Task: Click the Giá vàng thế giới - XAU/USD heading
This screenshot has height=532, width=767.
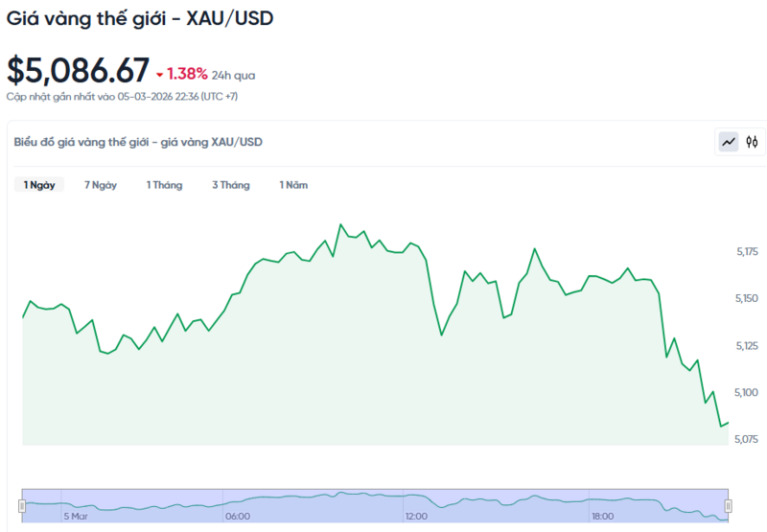Action: 140,18
